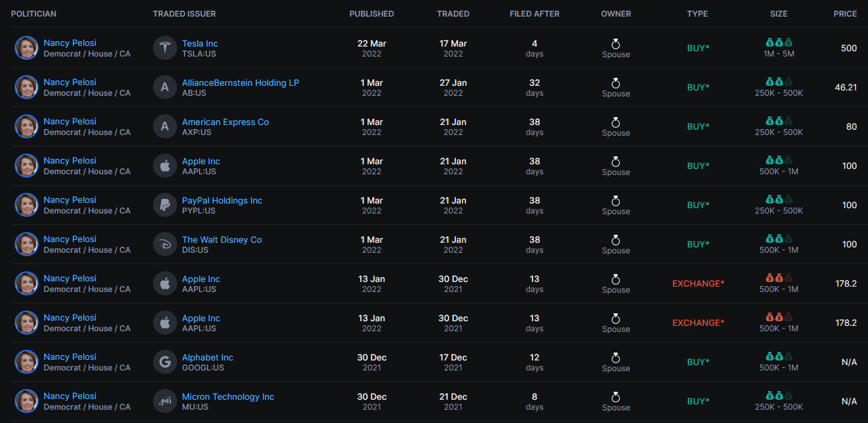Open Apple Inc link in the 1 Mar row
Image resolution: width=868 pixels, height=423 pixels.
[x=201, y=161]
